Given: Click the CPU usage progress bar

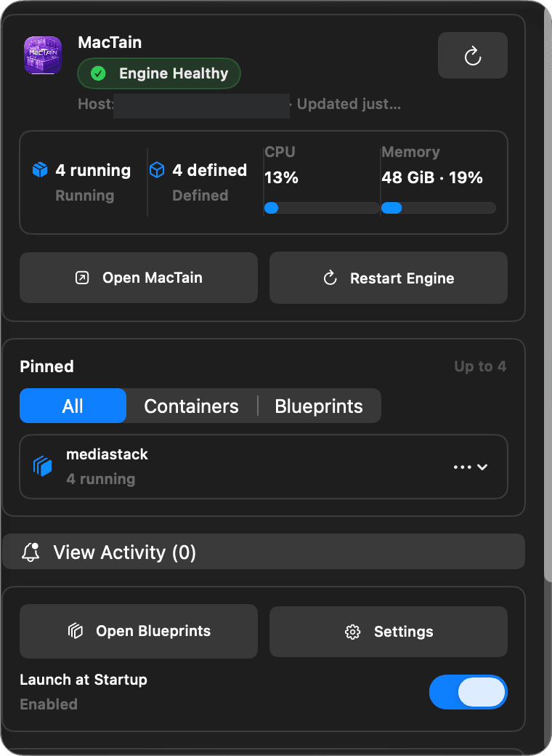Looking at the screenshot, I should (321, 208).
